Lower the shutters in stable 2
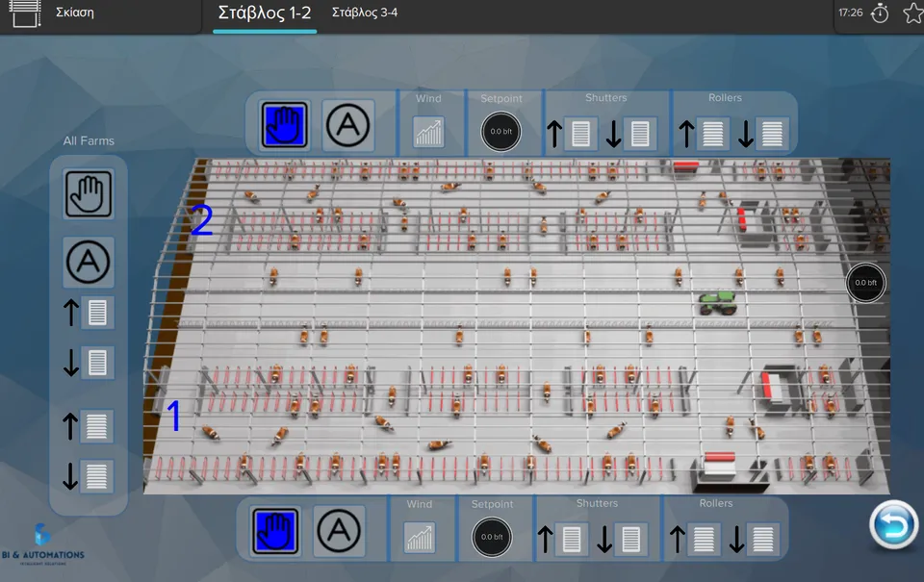Viewport: 924px width, 582px height. [x=629, y=134]
